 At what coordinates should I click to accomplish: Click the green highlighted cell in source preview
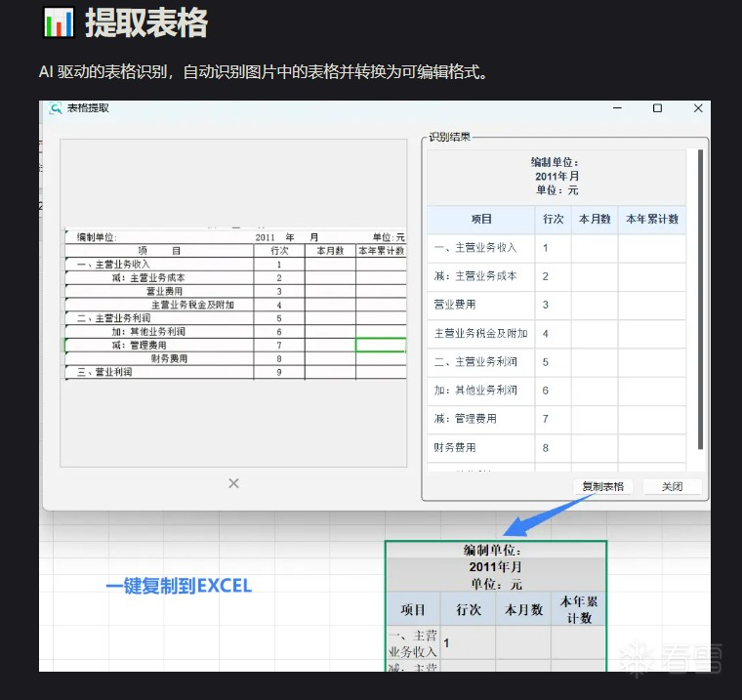click(x=381, y=345)
